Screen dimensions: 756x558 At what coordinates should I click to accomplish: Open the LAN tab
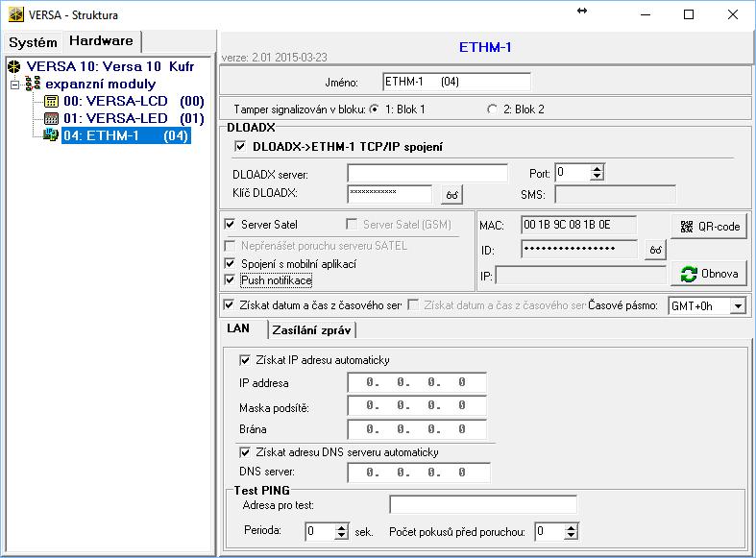click(x=238, y=328)
